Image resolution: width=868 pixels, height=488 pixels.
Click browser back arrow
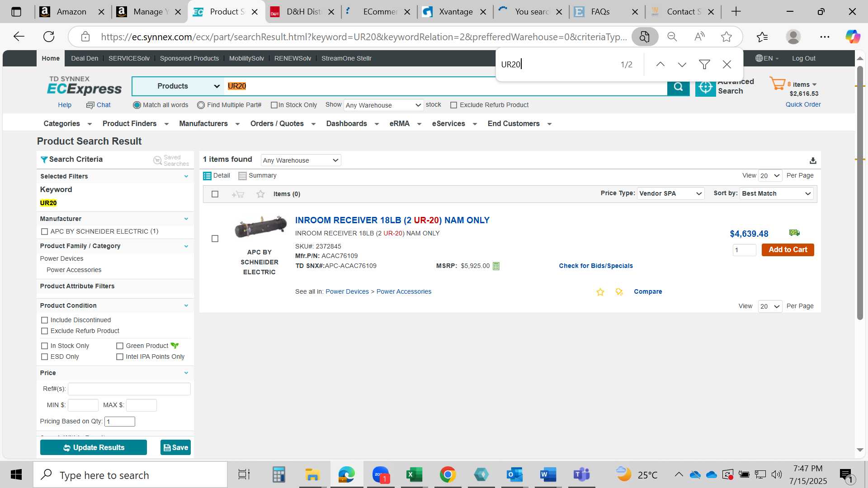coord(19,37)
